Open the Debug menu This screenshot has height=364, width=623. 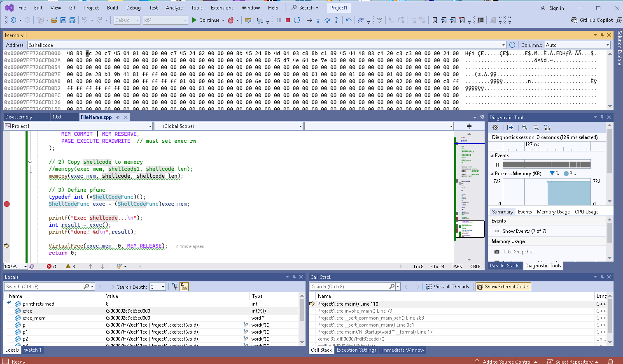point(133,7)
